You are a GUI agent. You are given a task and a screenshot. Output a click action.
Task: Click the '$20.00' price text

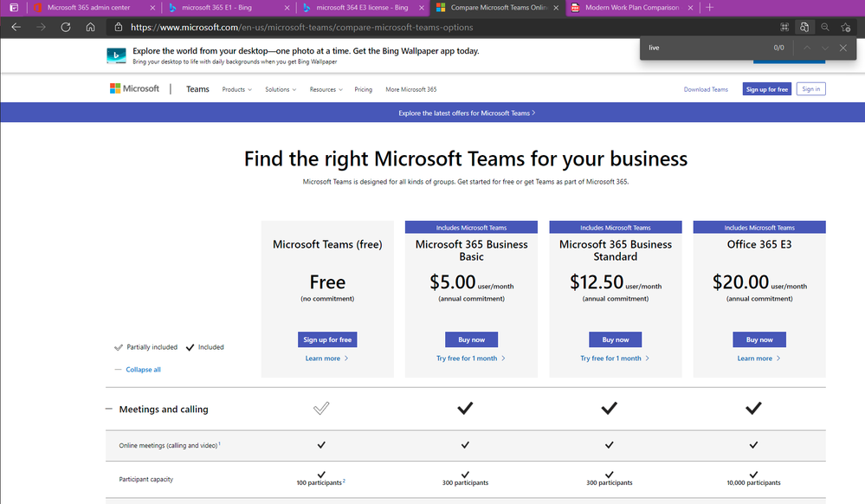click(740, 282)
